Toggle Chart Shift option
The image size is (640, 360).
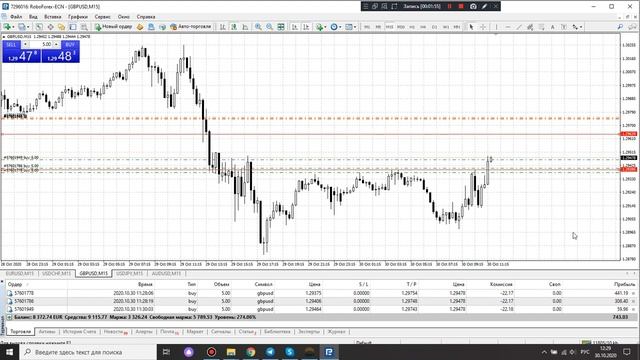[306, 27]
